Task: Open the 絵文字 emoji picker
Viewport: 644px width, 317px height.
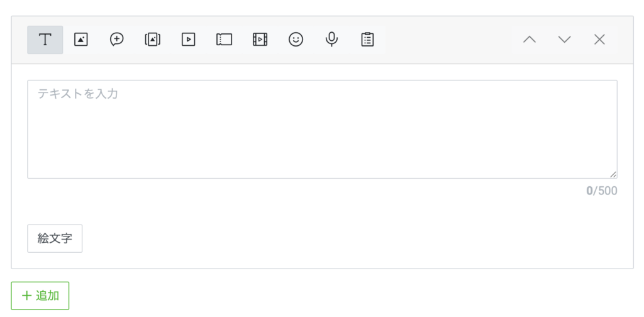Action: click(x=55, y=238)
